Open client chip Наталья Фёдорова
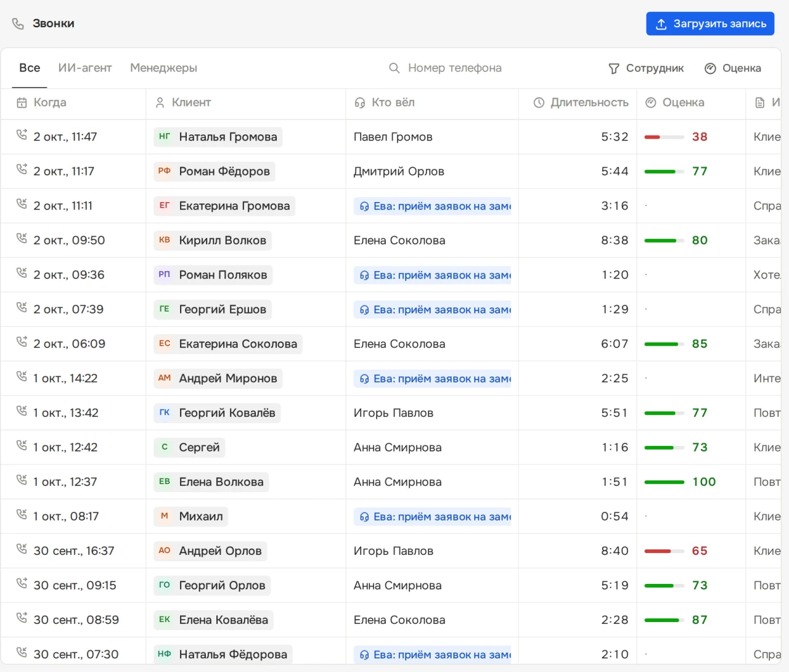 (x=223, y=654)
